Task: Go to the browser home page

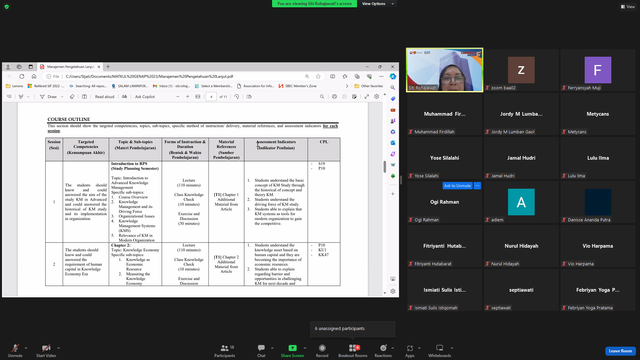Action: point(34,76)
